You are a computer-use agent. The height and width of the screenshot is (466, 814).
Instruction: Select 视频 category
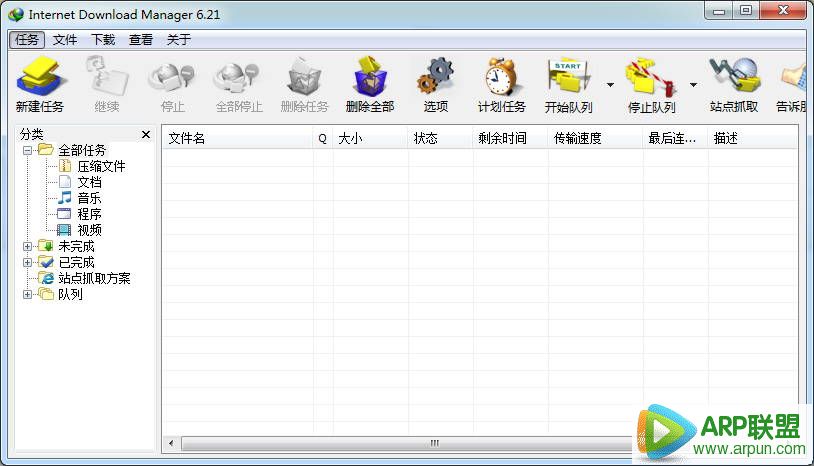click(80, 230)
